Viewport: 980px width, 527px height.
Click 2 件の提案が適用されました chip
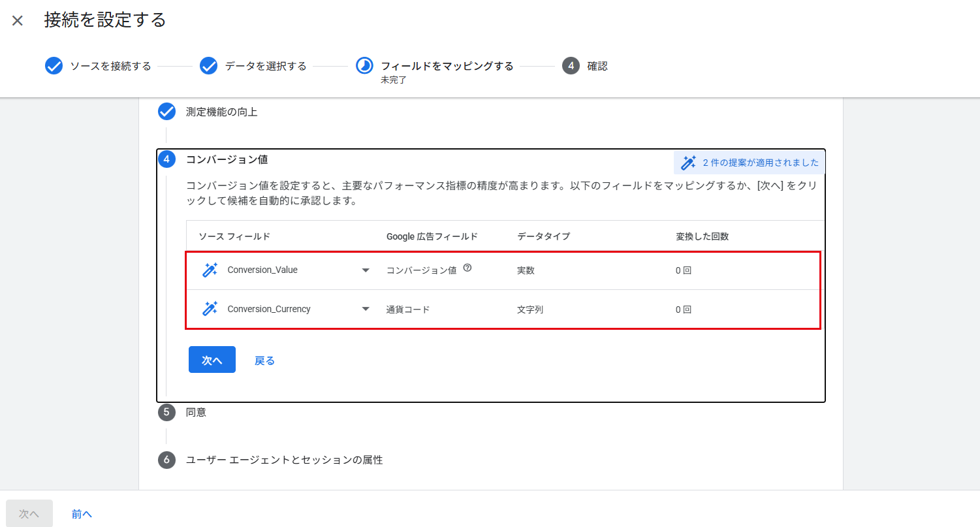coord(750,163)
